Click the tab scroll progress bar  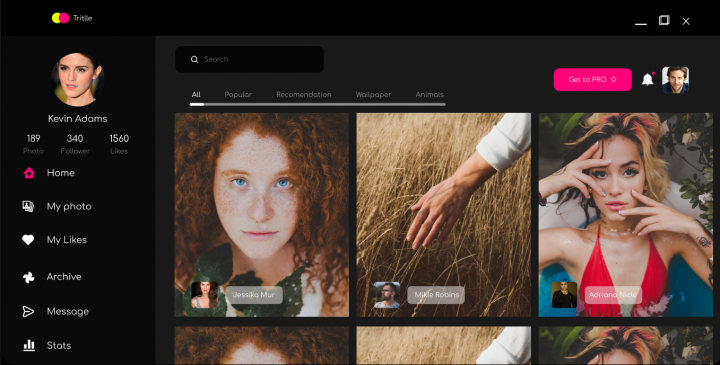[317, 104]
